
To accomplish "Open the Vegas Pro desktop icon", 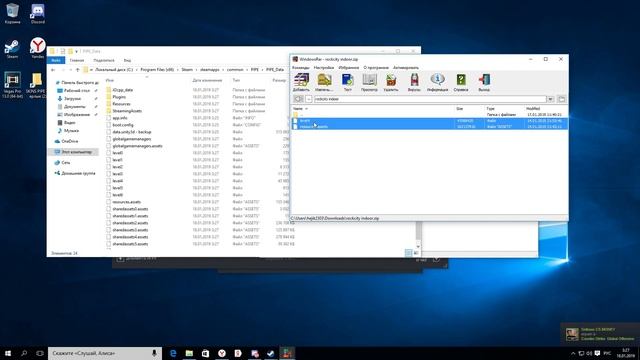I will coord(12,85).
